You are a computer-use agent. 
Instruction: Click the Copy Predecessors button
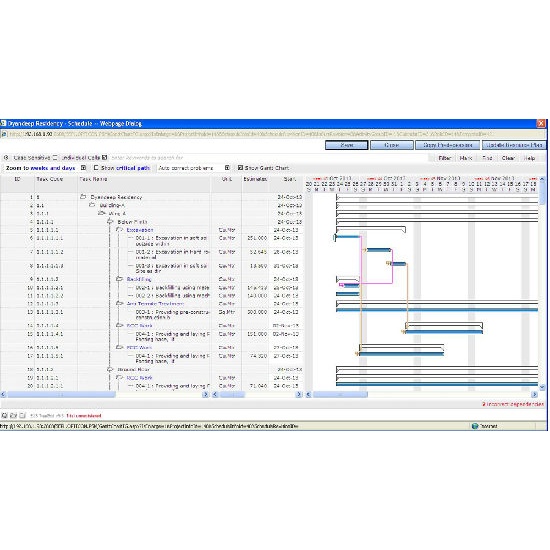(x=448, y=145)
